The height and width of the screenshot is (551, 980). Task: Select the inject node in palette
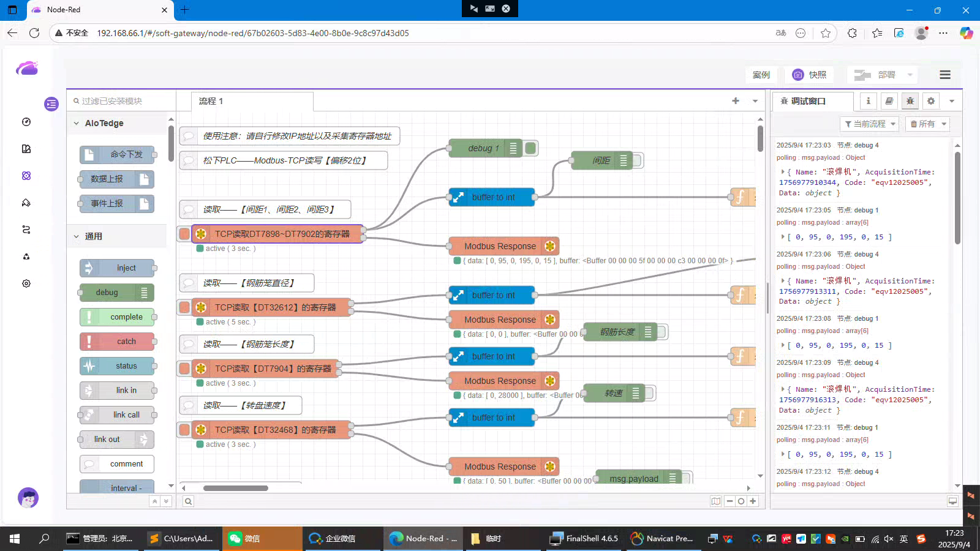(117, 268)
